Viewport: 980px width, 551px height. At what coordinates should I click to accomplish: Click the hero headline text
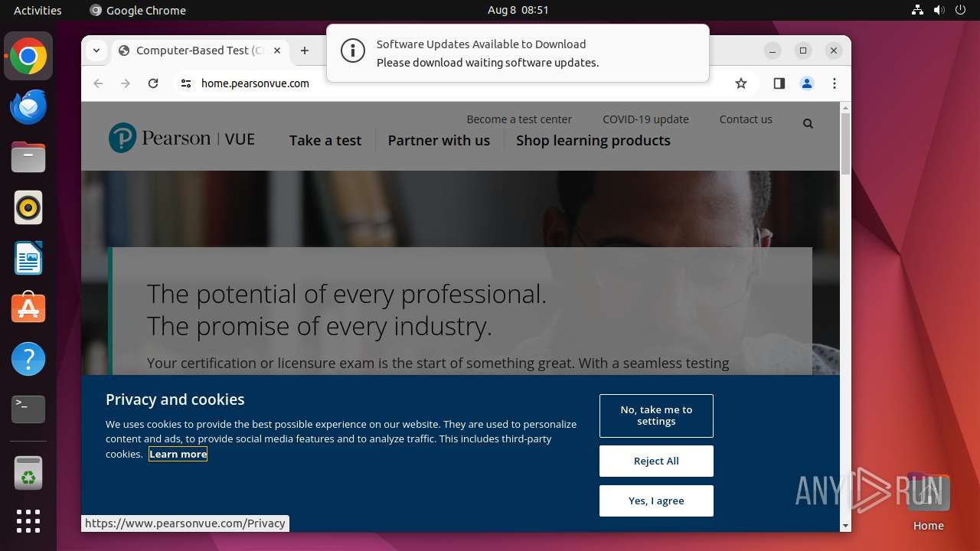(x=347, y=310)
